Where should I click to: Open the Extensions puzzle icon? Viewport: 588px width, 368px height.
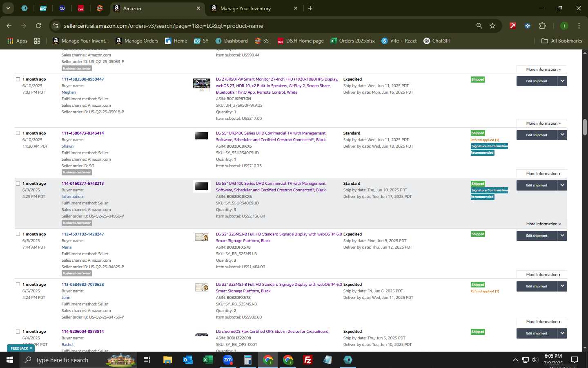point(542,26)
